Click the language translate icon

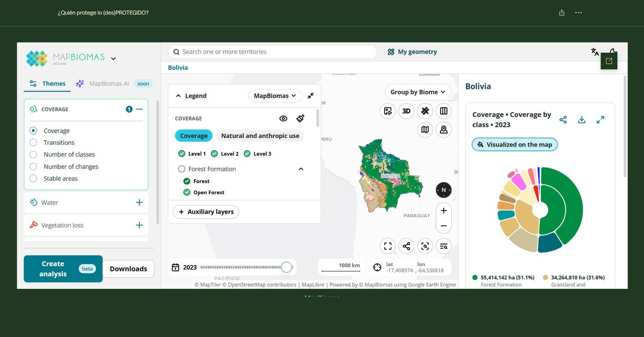pos(595,52)
